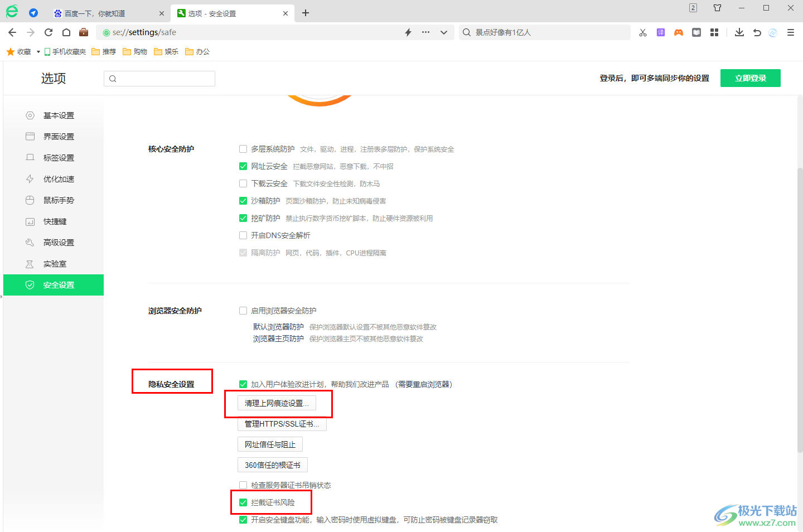The width and height of the screenshot is (803, 532).
Task: Open the hamburger main menu
Action: click(791, 32)
